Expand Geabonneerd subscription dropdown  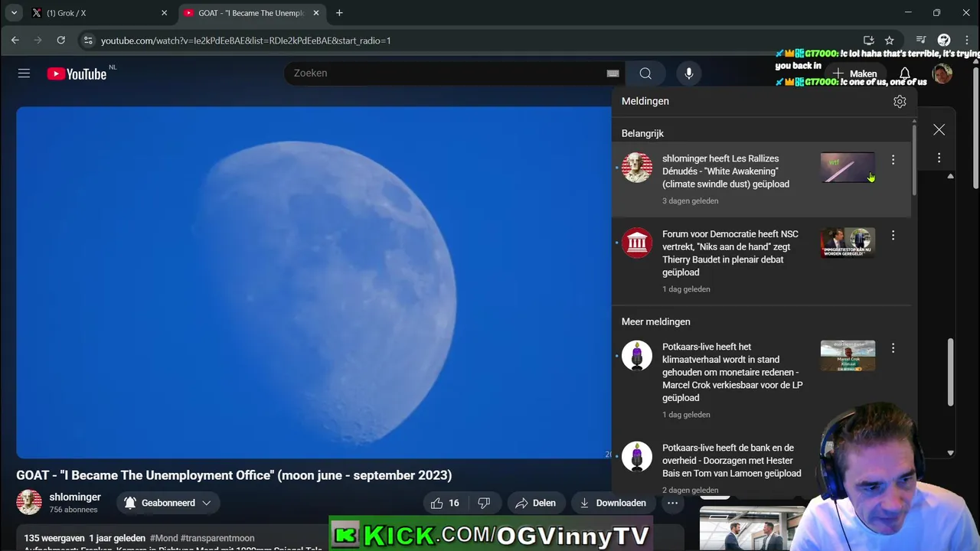point(168,503)
